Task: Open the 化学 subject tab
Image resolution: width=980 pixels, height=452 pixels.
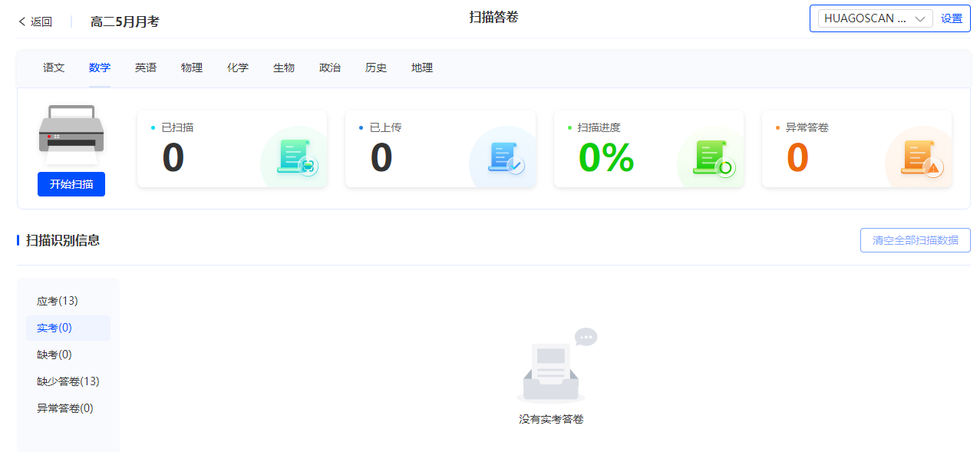Action: (238, 68)
